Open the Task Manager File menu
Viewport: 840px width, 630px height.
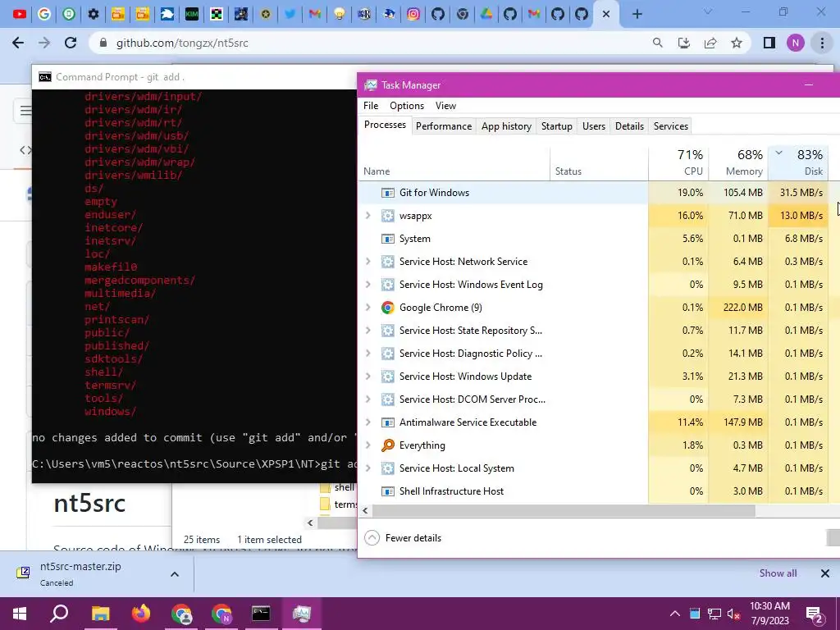[371, 106]
